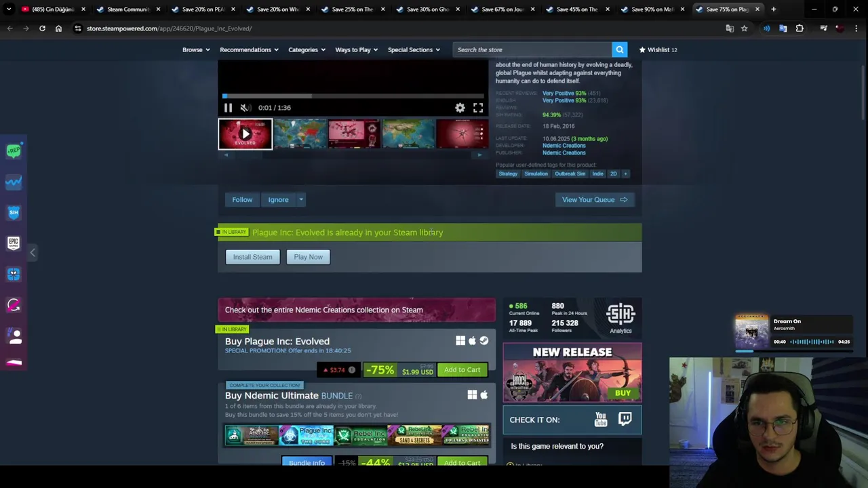This screenshot has width=868, height=488.
Task: Open the price chart sidebar icon
Action: (14, 182)
